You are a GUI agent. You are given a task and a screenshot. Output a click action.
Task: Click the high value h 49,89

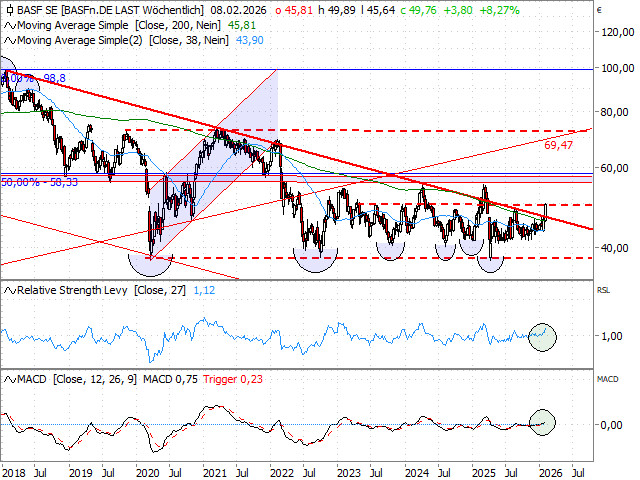pos(337,10)
